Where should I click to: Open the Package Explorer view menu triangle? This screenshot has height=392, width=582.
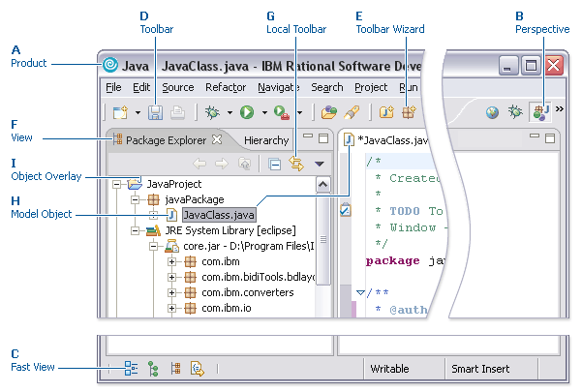(320, 164)
